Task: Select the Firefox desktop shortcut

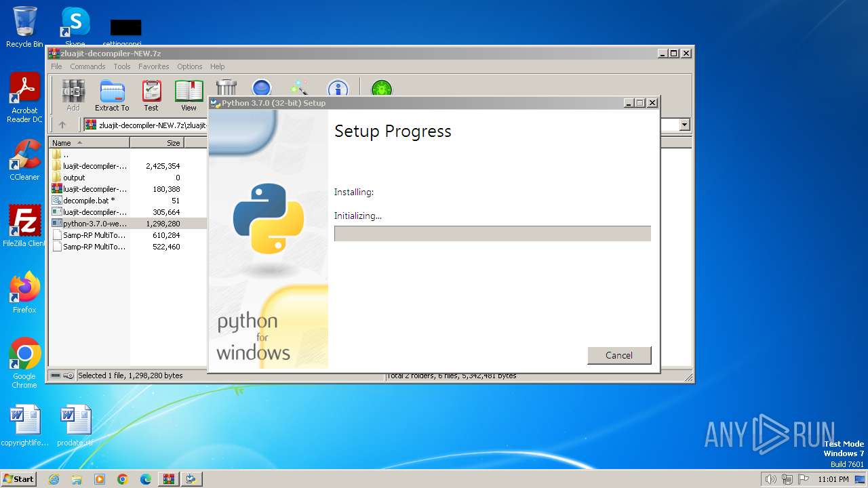Action: (x=24, y=292)
